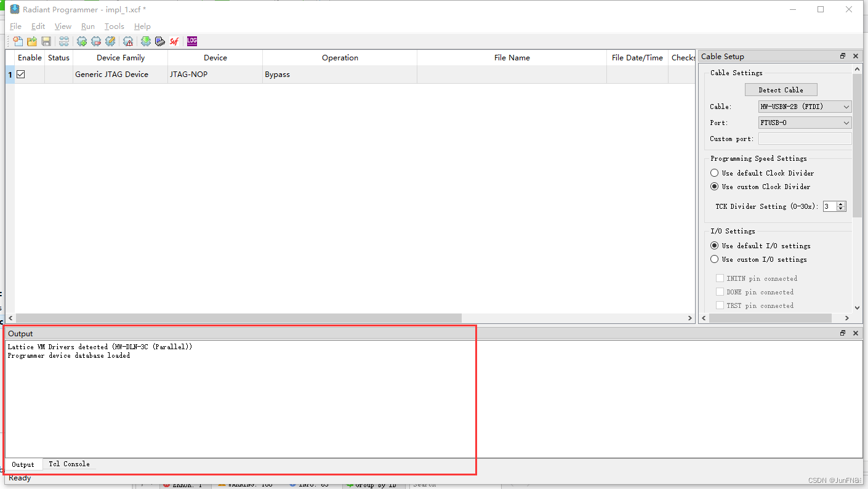Viewport: 868px width, 489px height.
Task: View the purple LOG file icon
Action: pos(192,41)
